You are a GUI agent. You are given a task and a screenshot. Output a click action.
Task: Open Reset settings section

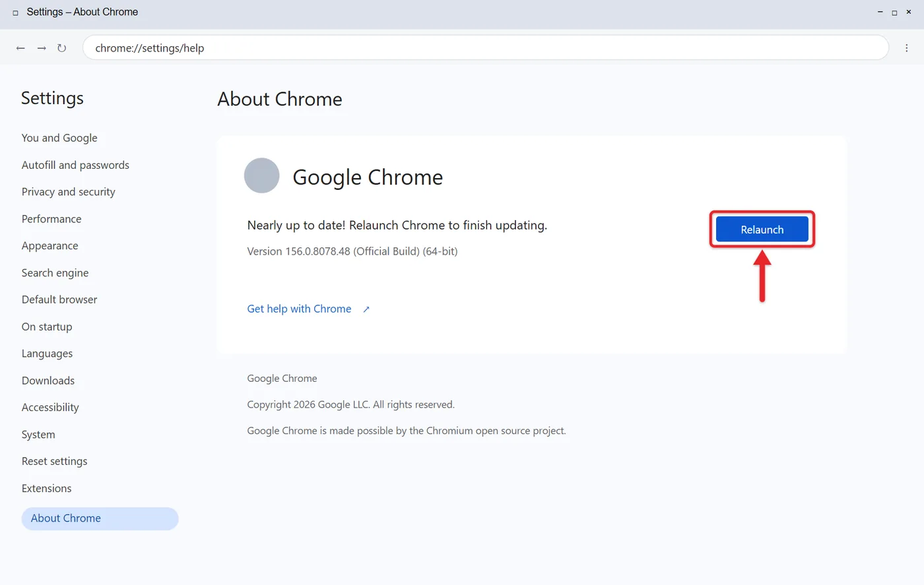(x=54, y=461)
